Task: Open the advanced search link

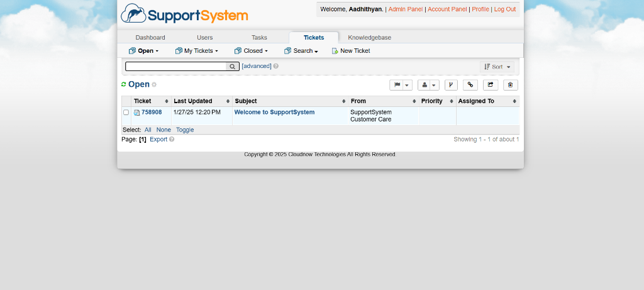Action: point(257,66)
